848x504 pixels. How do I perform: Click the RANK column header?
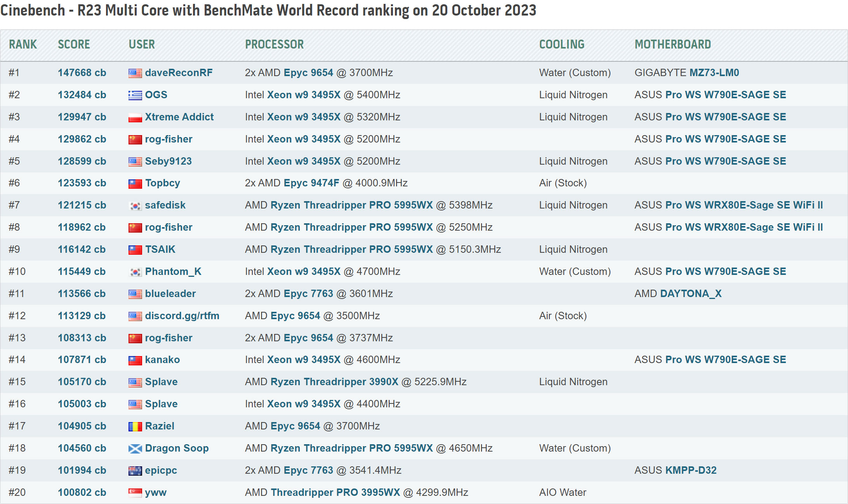(23, 44)
